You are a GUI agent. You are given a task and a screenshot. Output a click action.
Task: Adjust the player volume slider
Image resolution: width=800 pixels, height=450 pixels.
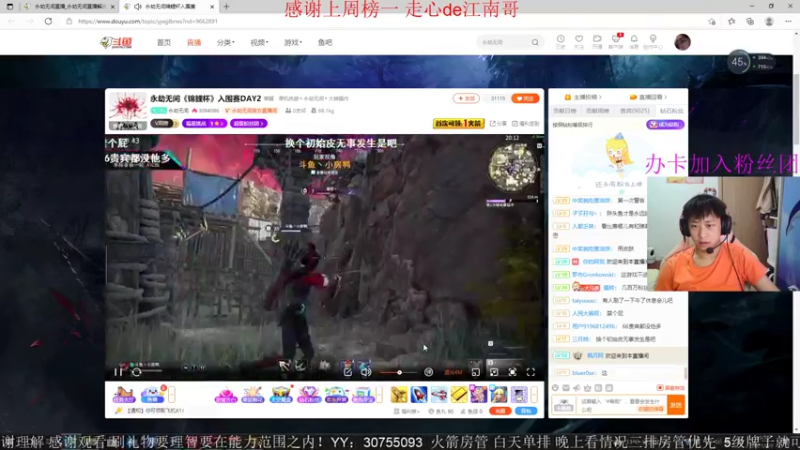pos(398,372)
